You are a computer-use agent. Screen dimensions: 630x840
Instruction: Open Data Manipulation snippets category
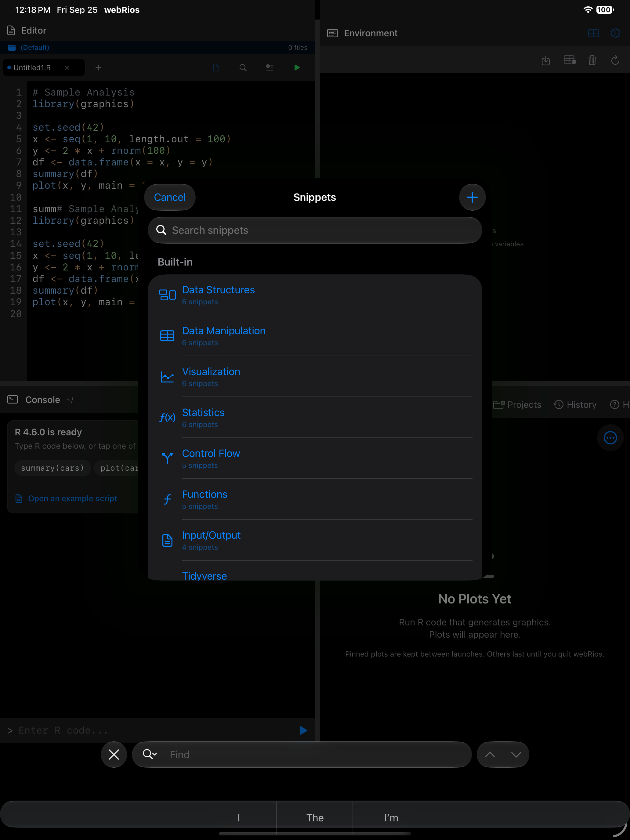coord(315,336)
